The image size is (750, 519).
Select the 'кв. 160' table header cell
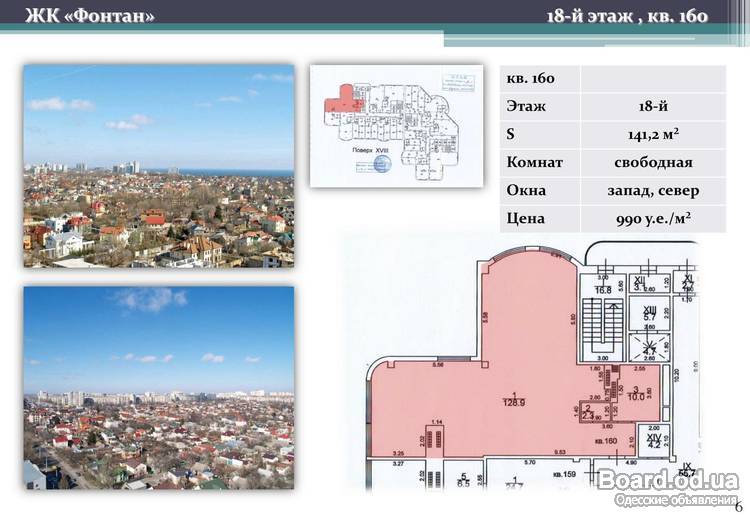(x=540, y=79)
